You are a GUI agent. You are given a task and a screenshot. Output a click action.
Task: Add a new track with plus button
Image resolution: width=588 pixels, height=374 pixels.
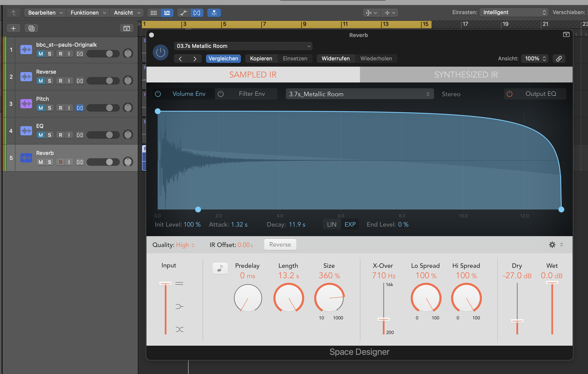pyautogui.click(x=14, y=28)
